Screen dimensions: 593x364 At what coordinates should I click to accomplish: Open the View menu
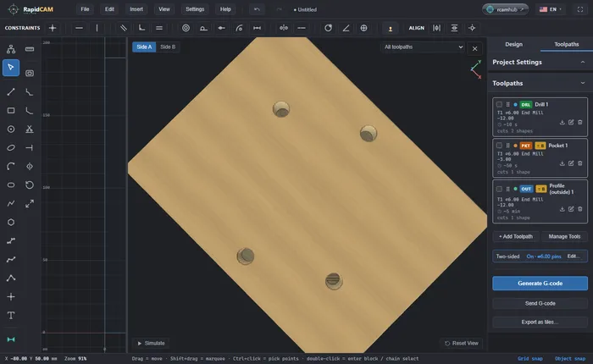(x=164, y=9)
